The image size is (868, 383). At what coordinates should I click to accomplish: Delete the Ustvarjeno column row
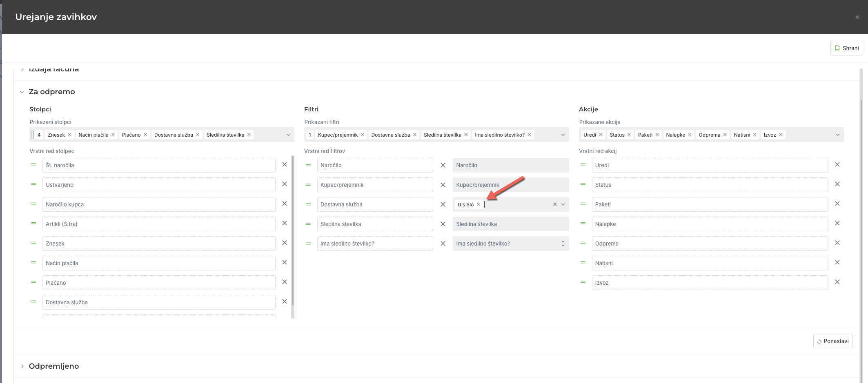pos(285,184)
